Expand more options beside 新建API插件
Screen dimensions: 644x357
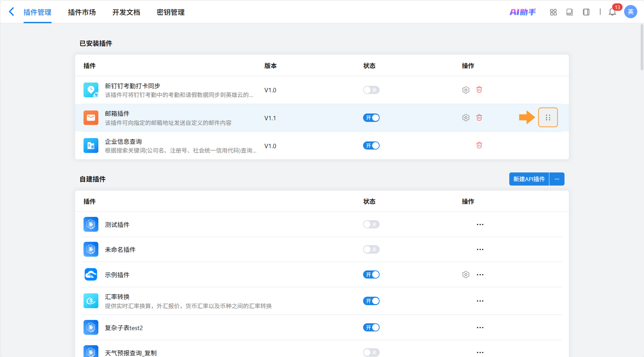(x=557, y=179)
